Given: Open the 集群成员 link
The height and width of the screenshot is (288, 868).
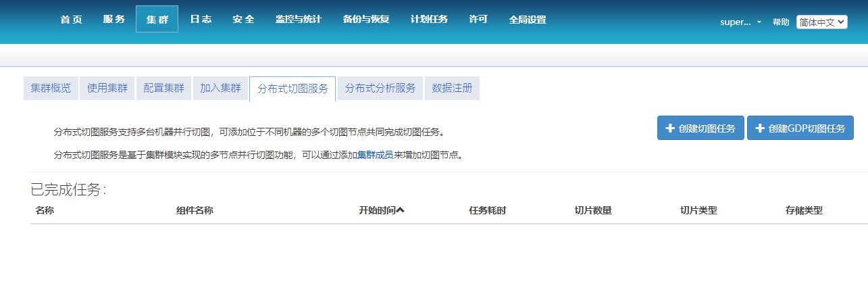Looking at the screenshot, I should coord(375,155).
